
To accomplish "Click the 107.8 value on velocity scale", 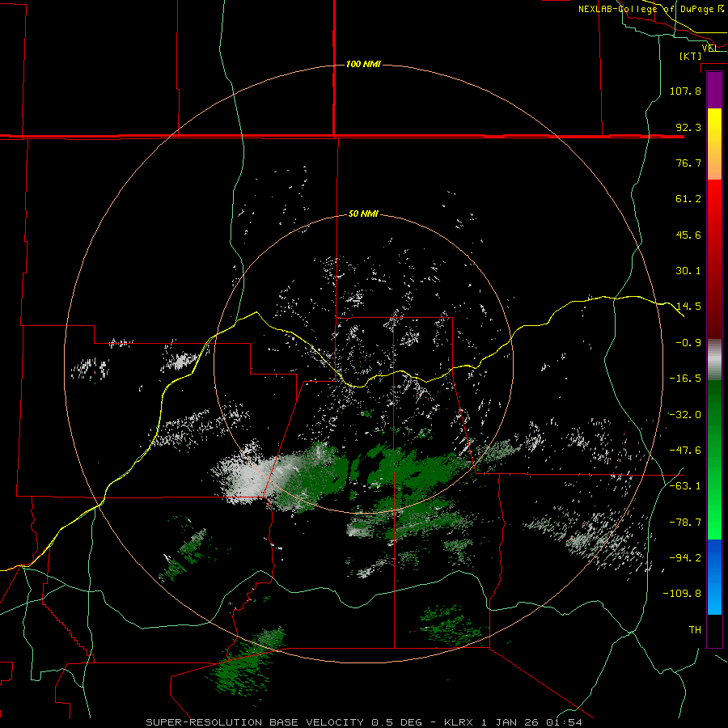I will pos(685,91).
